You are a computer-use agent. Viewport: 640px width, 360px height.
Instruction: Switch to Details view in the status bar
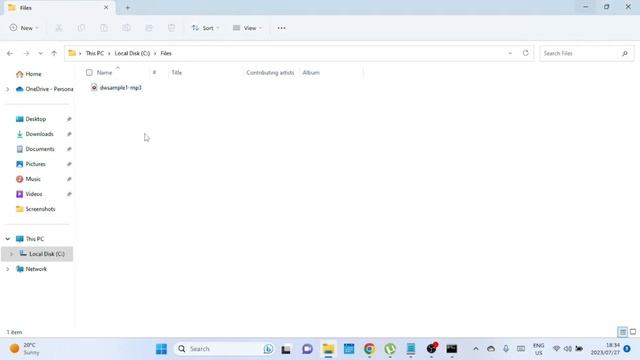[623, 332]
